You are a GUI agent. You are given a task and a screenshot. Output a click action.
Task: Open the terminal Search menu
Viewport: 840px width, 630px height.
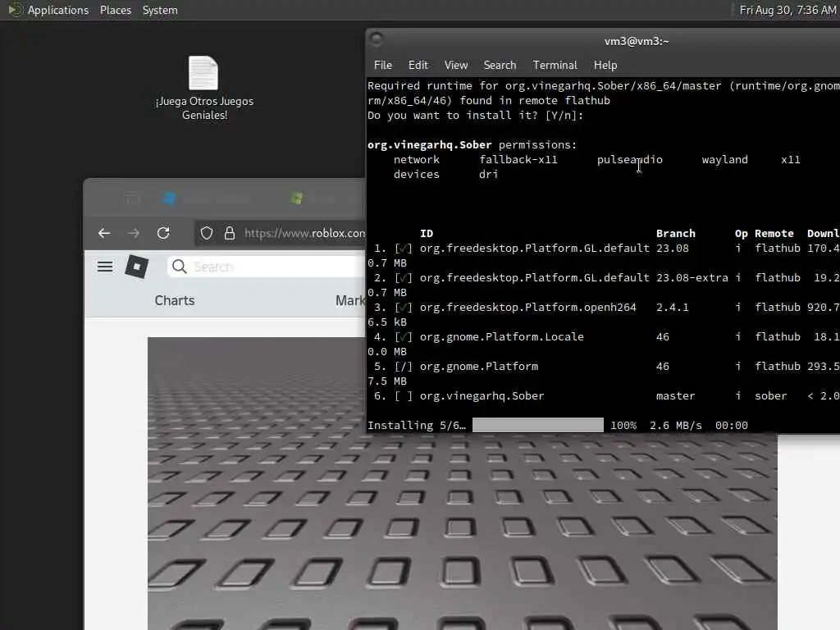point(500,65)
